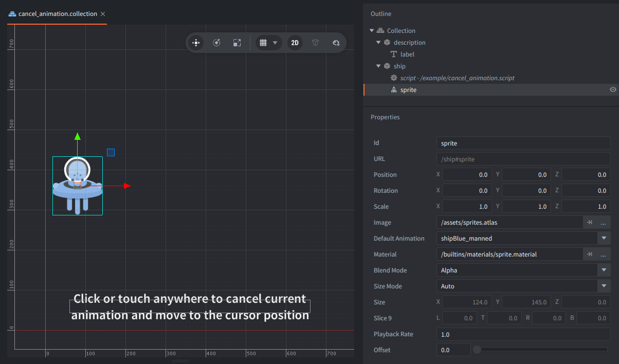This screenshot has height=364, width=619.
Task: Open the Blend Mode dropdown
Action: point(604,270)
